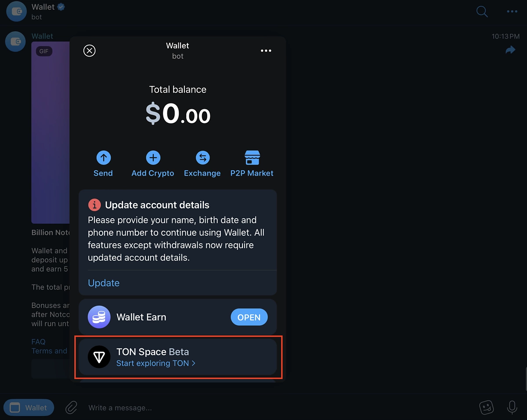This screenshot has width=527, height=420.
Task: Click the microphone icon for voice message
Action: tap(512, 407)
